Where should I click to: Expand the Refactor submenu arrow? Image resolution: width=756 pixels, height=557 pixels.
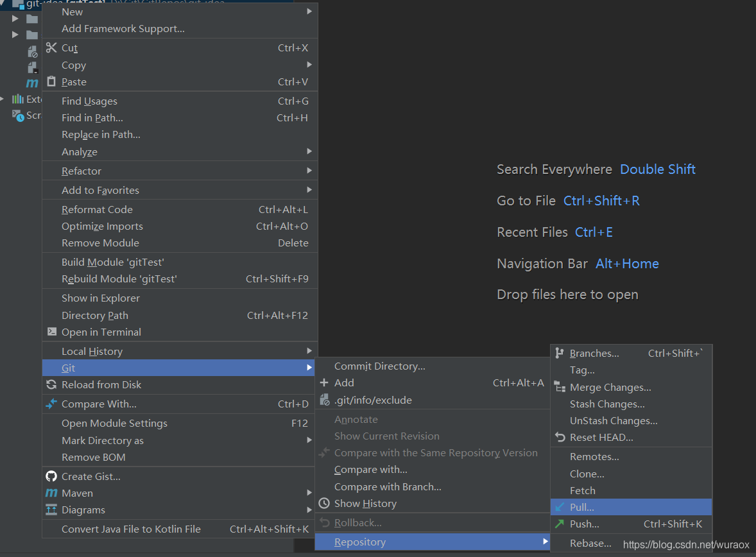(x=309, y=171)
